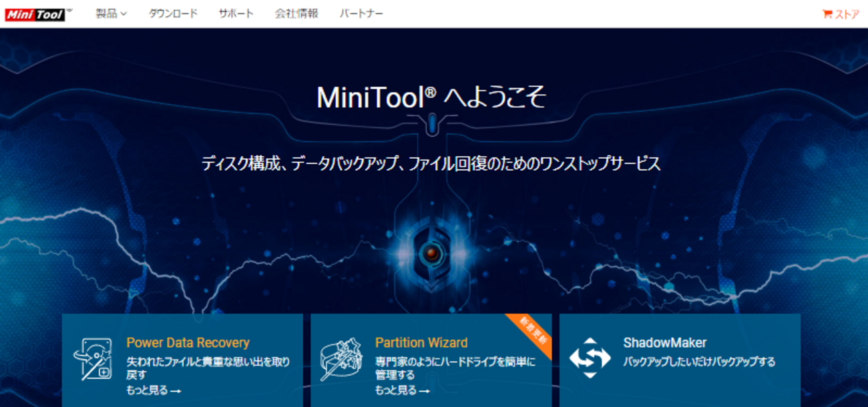The width and height of the screenshot is (868, 407).
Task: Click もっと見る under Power Data Recovery
Action: [x=154, y=390]
